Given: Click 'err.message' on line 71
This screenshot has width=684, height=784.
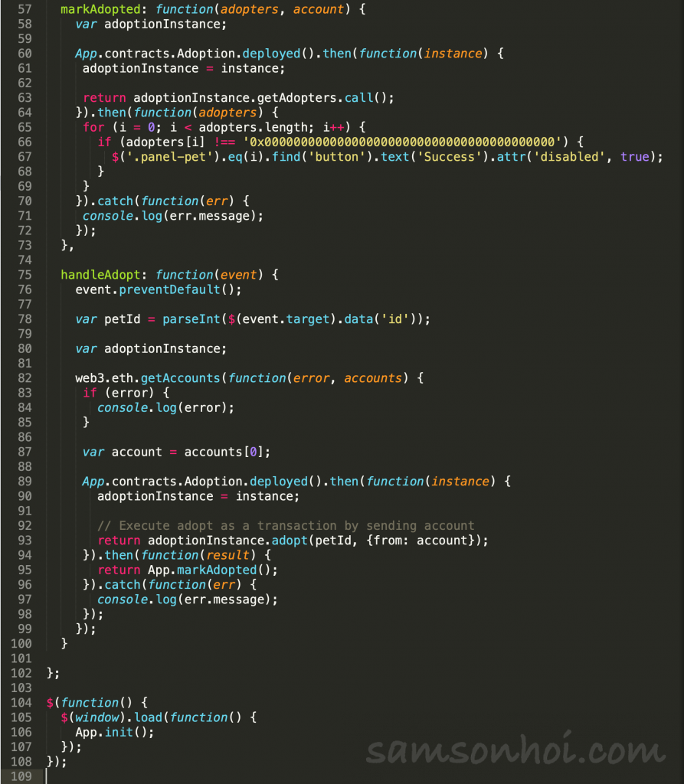Looking at the screenshot, I should pos(210,216).
